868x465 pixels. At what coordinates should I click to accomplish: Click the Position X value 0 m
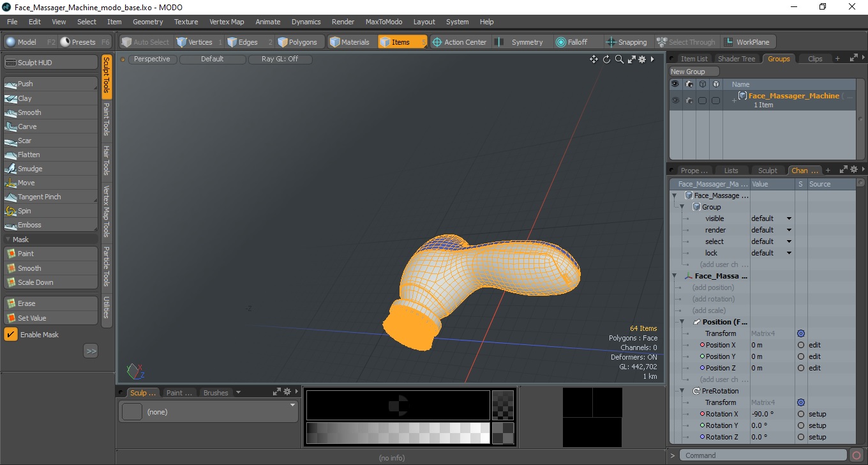click(772, 345)
